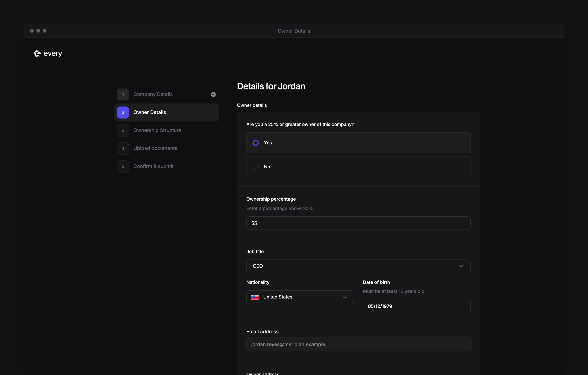Click the United States flag icon
588x375 pixels.
click(255, 297)
